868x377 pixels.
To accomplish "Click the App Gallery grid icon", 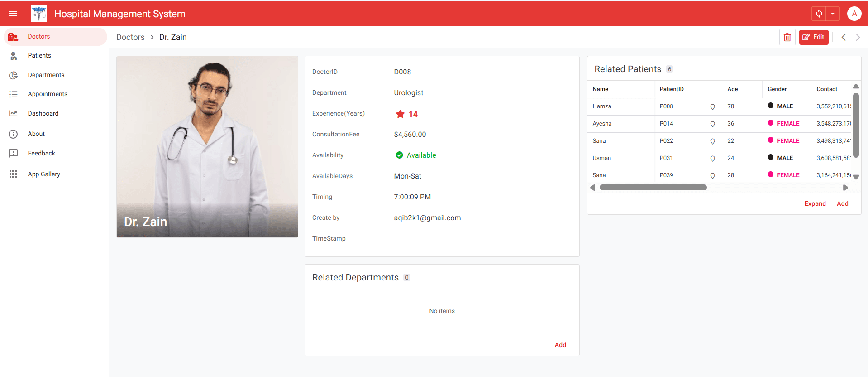I will click(13, 174).
